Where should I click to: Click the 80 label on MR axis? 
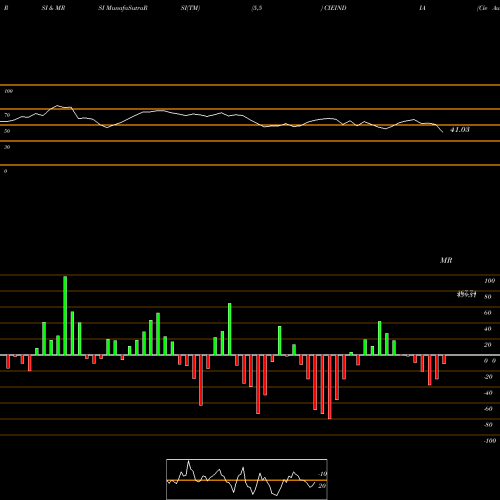pyautogui.click(x=488, y=297)
